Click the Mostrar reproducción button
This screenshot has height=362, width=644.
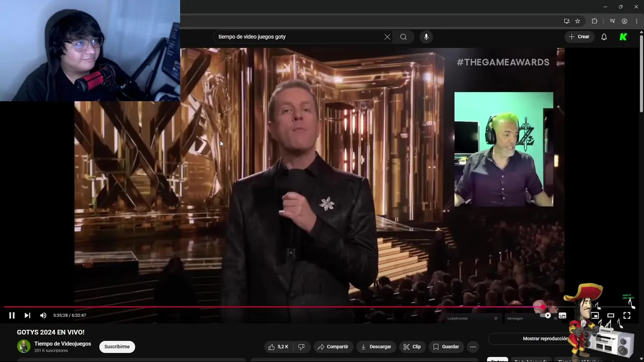pos(545,339)
